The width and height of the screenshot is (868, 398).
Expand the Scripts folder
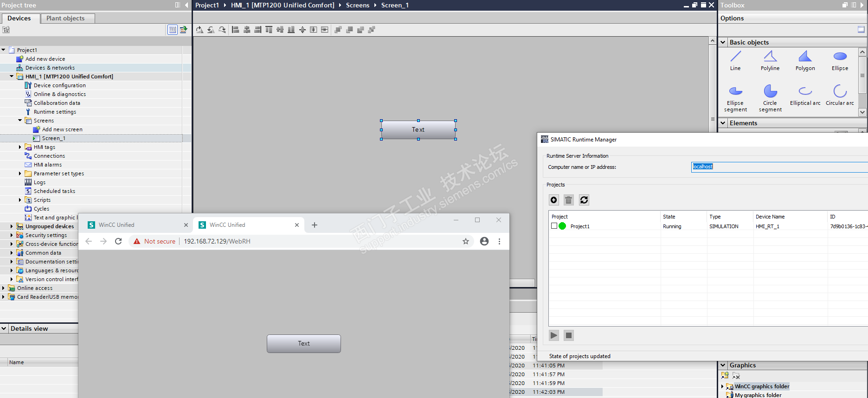coord(20,200)
